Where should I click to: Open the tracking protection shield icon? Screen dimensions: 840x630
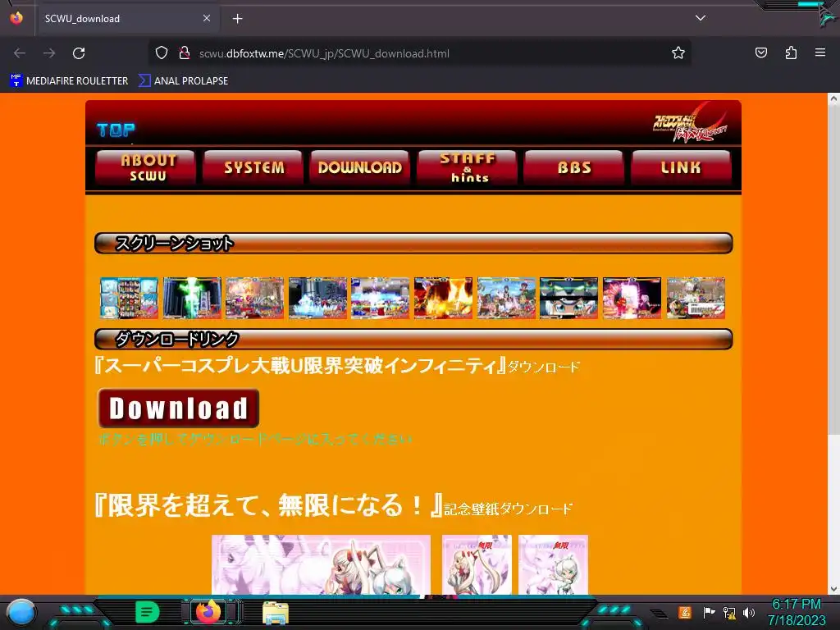(x=162, y=53)
